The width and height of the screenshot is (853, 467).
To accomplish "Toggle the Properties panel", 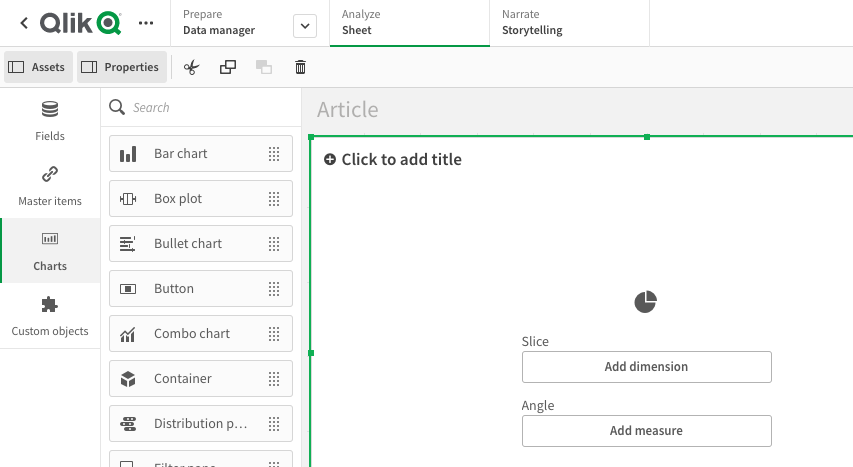I will [120, 67].
